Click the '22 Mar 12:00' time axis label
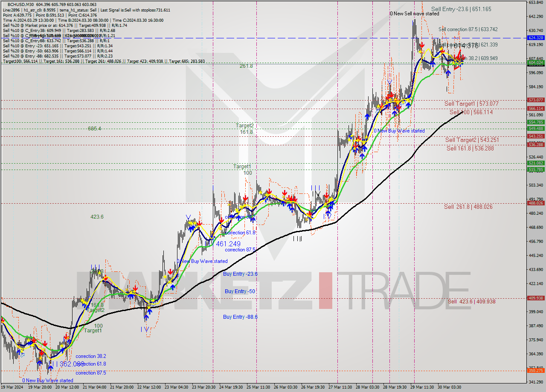 pos(148,387)
